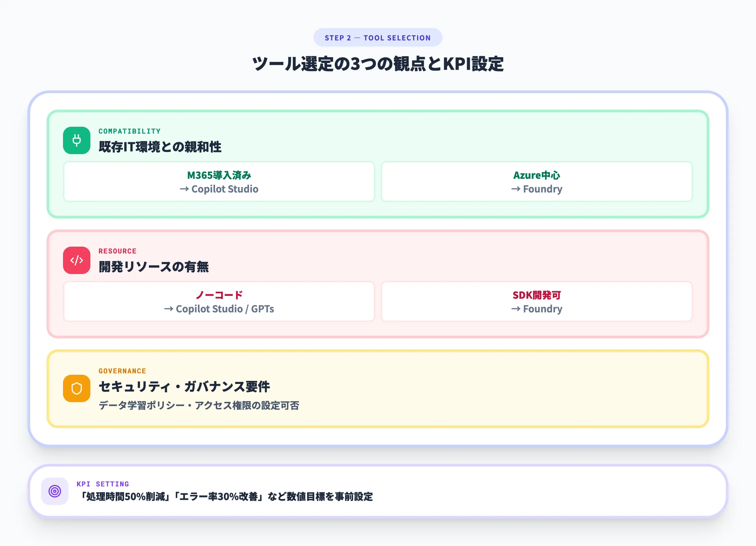Viewport: 756px width, 546px height.
Task: Click the STEP 2 — TOOL SELECTION badge
Action: click(x=378, y=38)
